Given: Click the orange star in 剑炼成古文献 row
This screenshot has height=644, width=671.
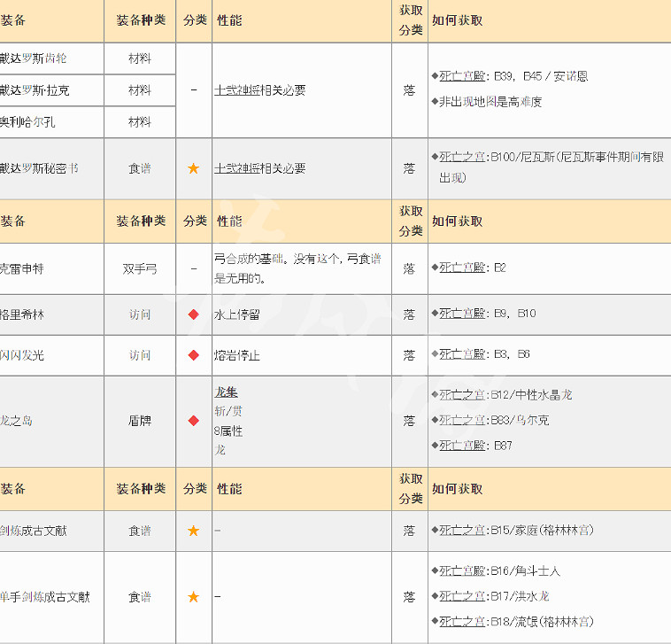Looking at the screenshot, I should (194, 531).
